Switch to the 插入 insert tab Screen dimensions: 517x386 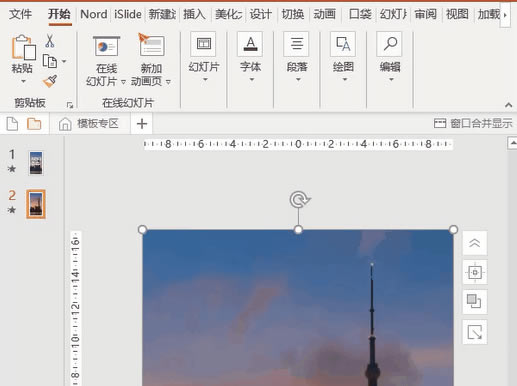(194, 14)
